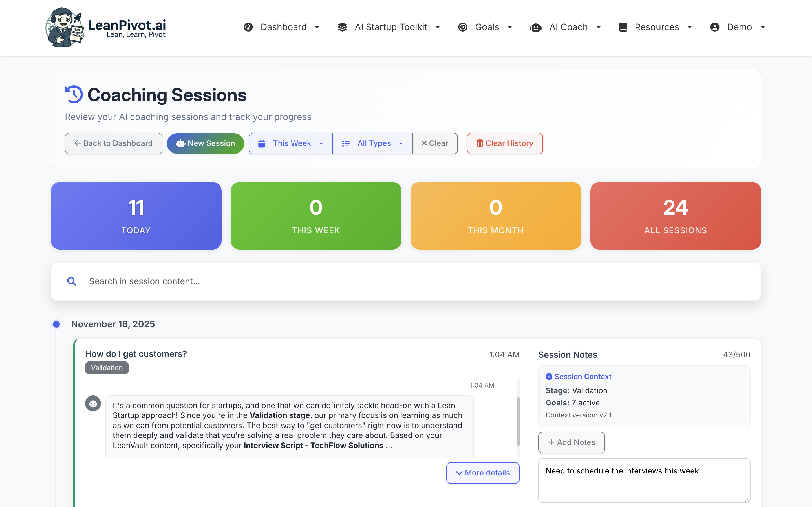Open the This Week date filter dropdown

pyautogui.click(x=291, y=144)
